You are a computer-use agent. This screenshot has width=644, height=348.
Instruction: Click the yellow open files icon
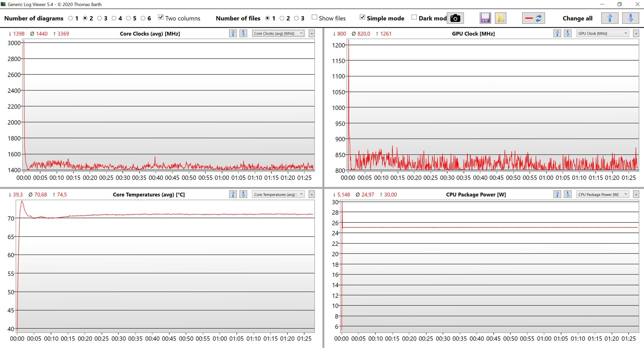(x=500, y=18)
